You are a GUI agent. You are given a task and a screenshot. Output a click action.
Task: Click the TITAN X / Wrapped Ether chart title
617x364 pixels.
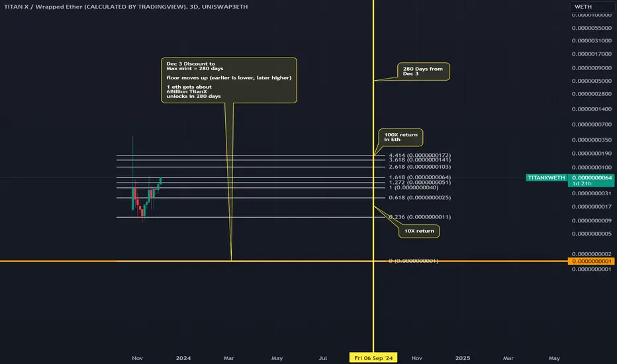(x=126, y=7)
